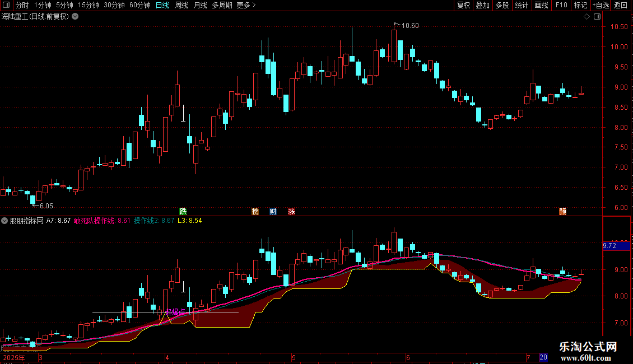
Task: Click month 6 marker on time axis
Action: point(408,358)
